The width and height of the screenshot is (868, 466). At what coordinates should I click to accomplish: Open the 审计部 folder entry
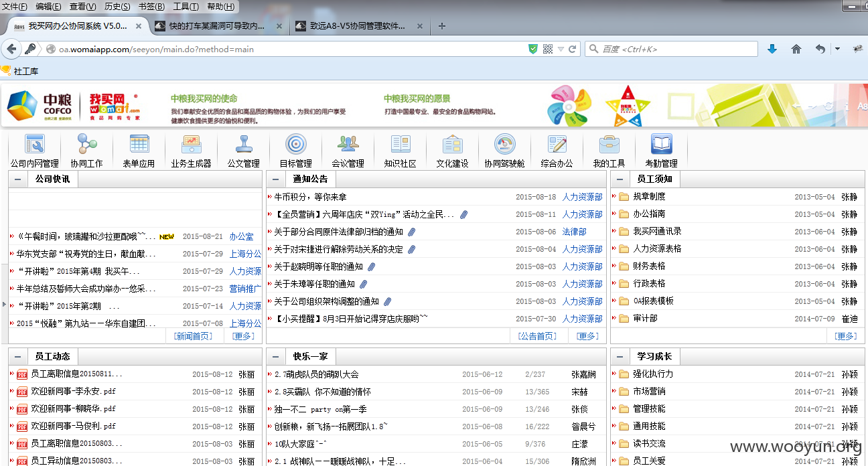click(x=645, y=319)
